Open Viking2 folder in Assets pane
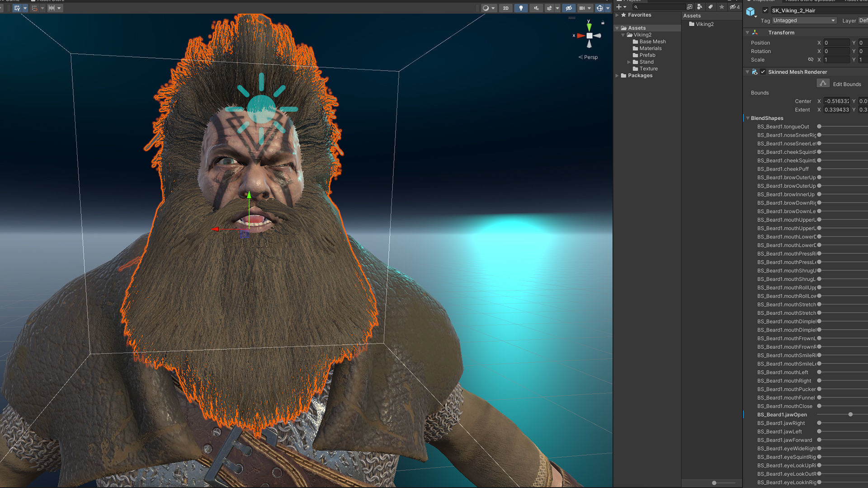The width and height of the screenshot is (868, 488). 701,24
